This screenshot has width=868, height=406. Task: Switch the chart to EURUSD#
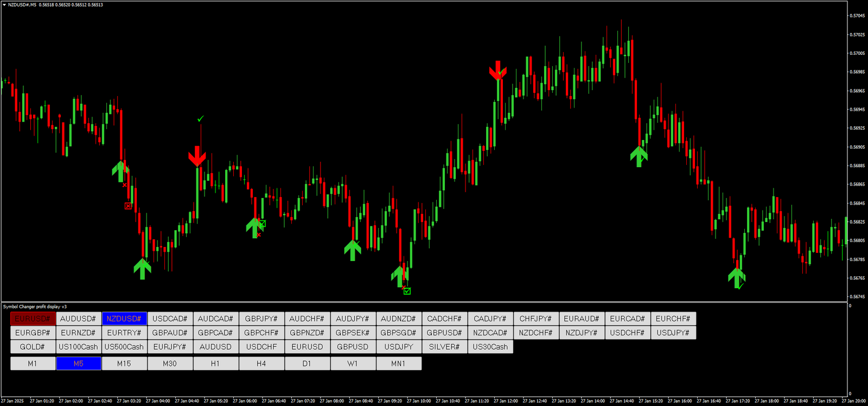click(33, 319)
